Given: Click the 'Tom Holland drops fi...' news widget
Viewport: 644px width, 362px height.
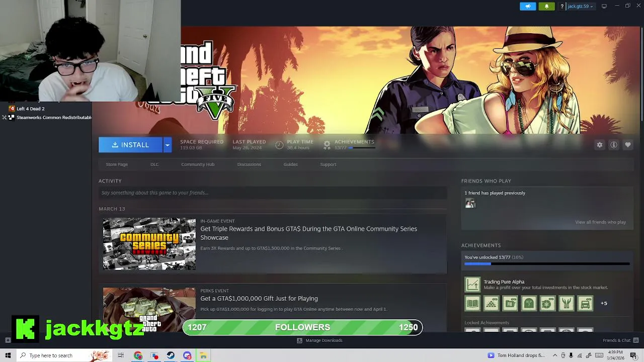Looking at the screenshot, I should [x=516, y=355].
